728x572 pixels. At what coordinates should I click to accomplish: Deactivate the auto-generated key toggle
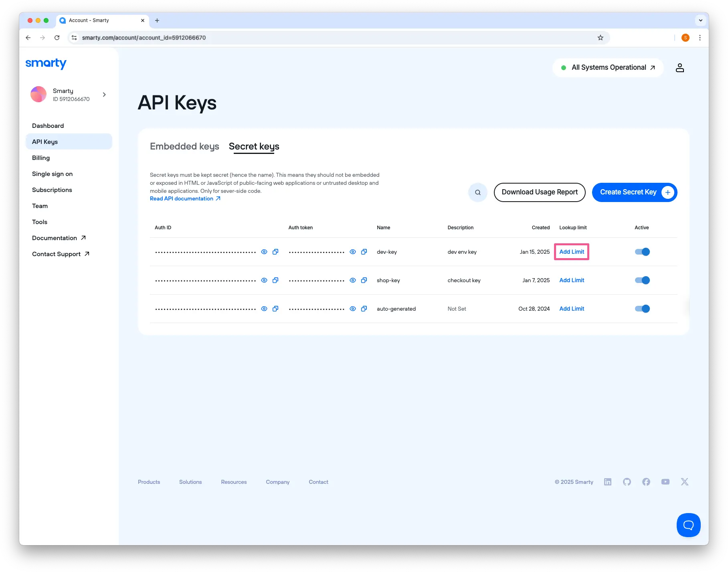(x=642, y=309)
